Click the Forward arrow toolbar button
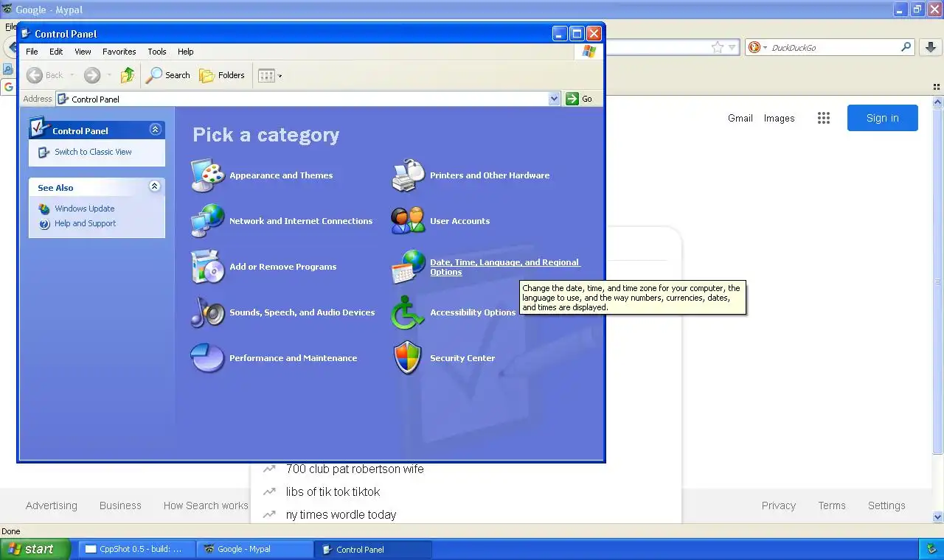The image size is (944, 560). pyautogui.click(x=91, y=75)
